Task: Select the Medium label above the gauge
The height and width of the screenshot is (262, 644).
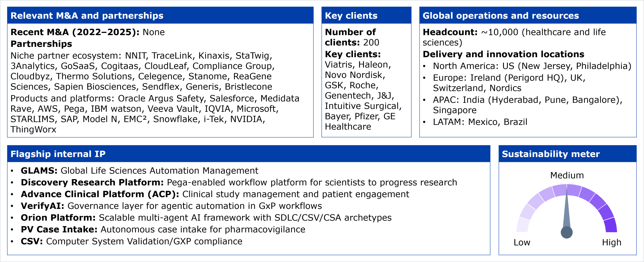Action: point(567,175)
